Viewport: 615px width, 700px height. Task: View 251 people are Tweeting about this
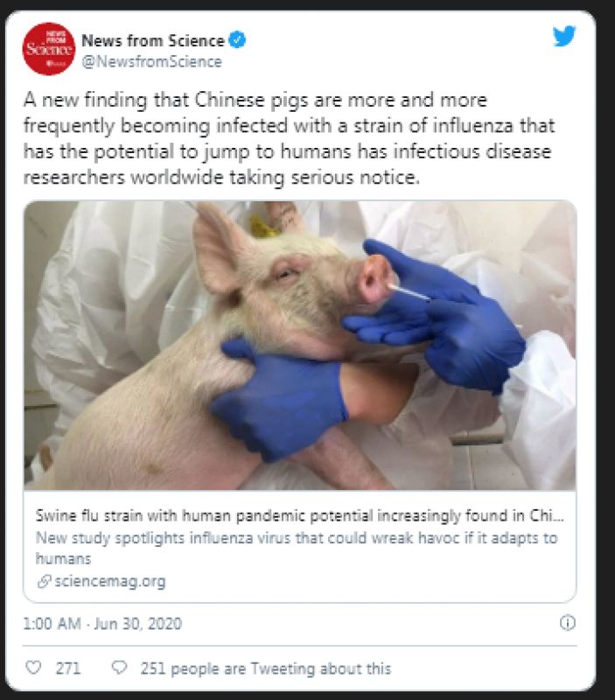pos(266,668)
